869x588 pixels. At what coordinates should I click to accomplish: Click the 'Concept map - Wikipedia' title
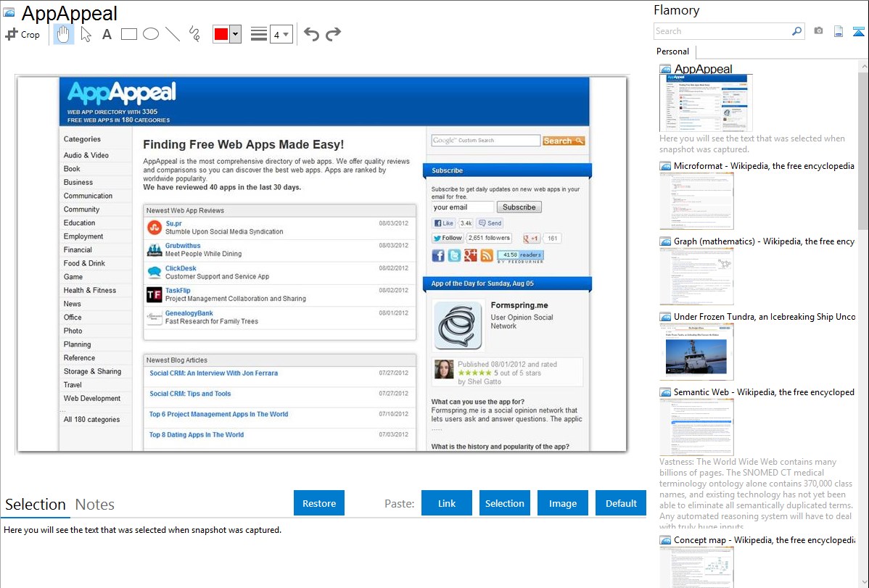(x=765, y=540)
